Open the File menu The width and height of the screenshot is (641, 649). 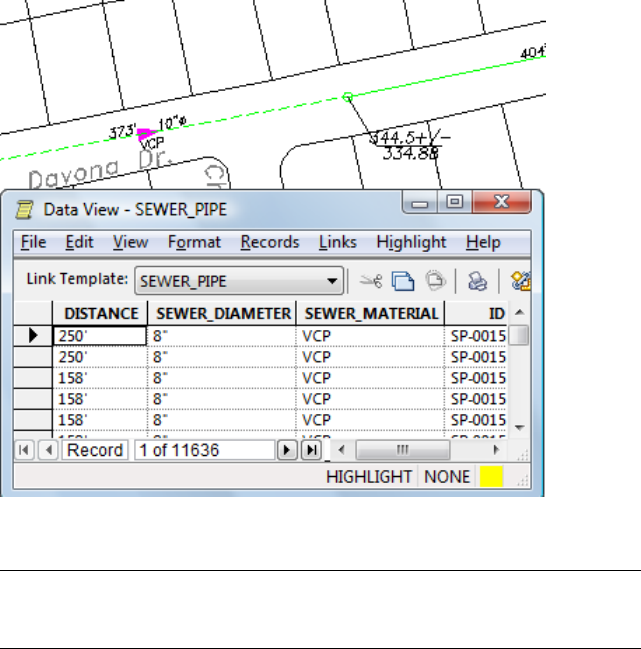tap(33, 242)
